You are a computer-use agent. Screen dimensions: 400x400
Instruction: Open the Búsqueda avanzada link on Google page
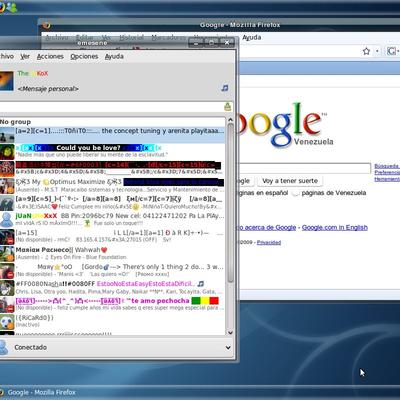tap(387, 166)
